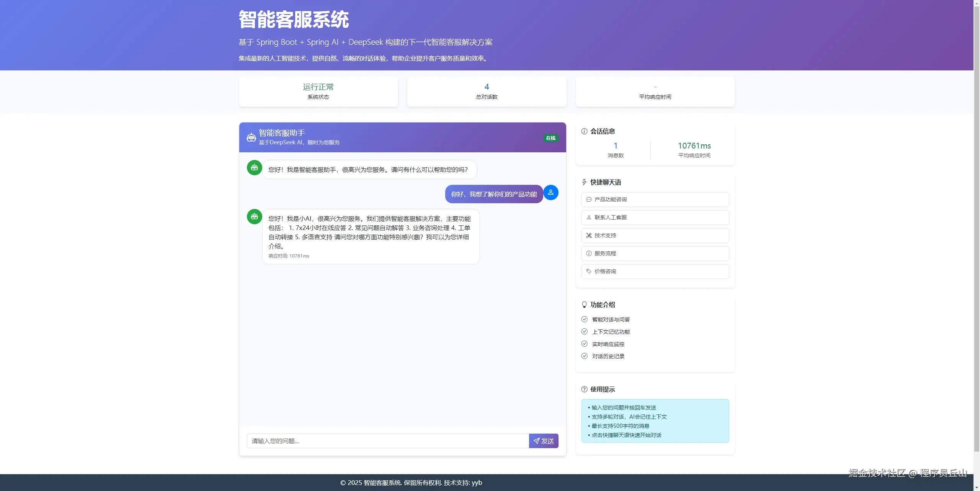Toggle the checkmark beside 对话历史记录
Image resolution: width=980 pixels, height=491 pixels.
(585, 356)
